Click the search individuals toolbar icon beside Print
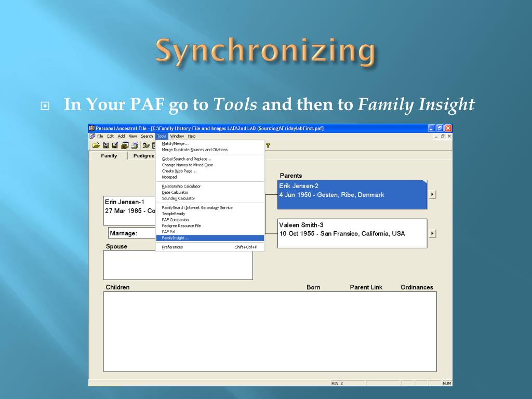Image resolution: width=532 pixels, height=399 pixels. (x=146, y=145)
